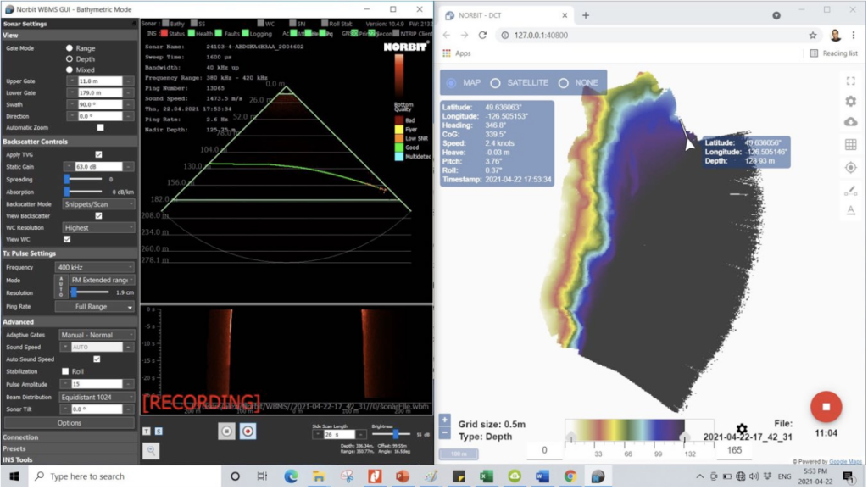
Task: Open Microsoft Edge from the taskbar
Action: tap(291, 476)
